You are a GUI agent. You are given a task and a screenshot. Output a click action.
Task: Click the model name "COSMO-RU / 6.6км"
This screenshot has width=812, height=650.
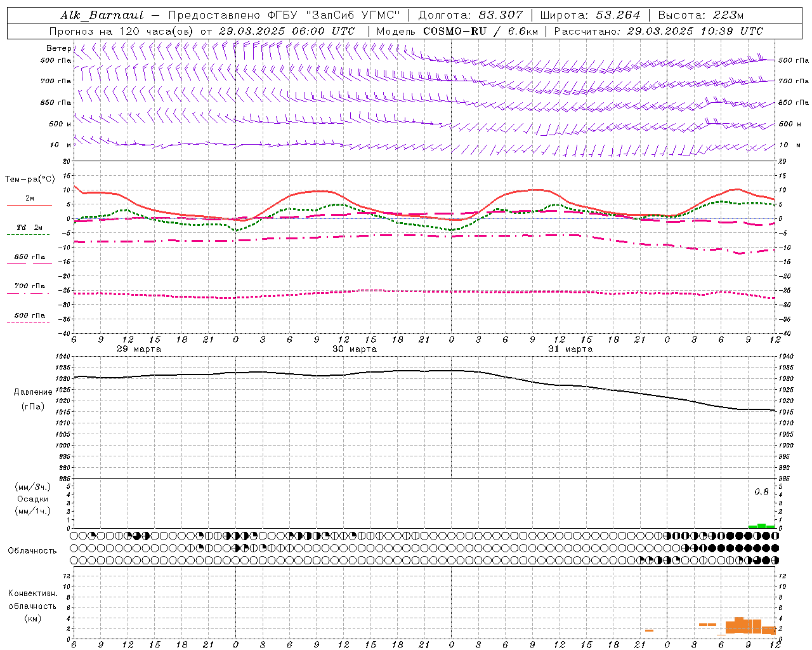point(481,31)
